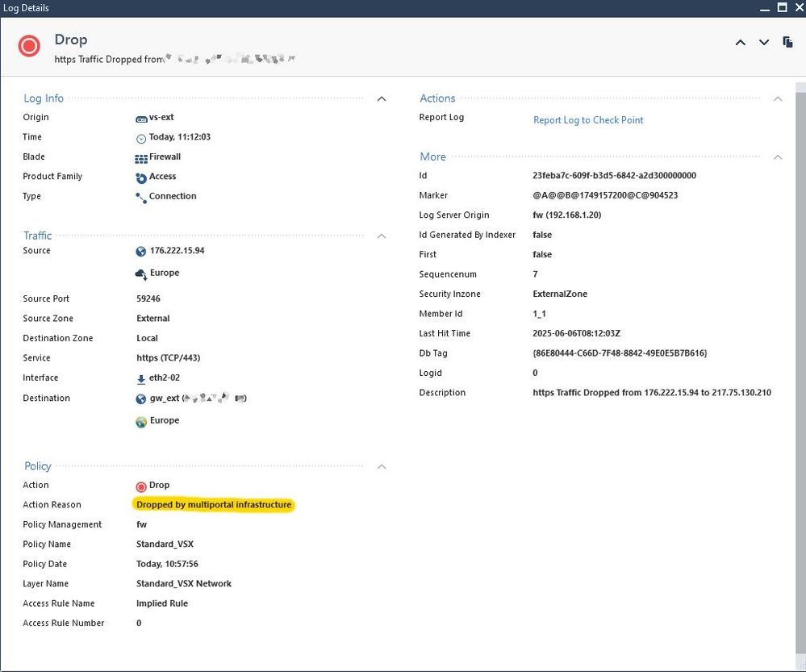The height and width of the screenshot is (672, 806).
Task: Click the Connection type icon
Action: point(141,198)
